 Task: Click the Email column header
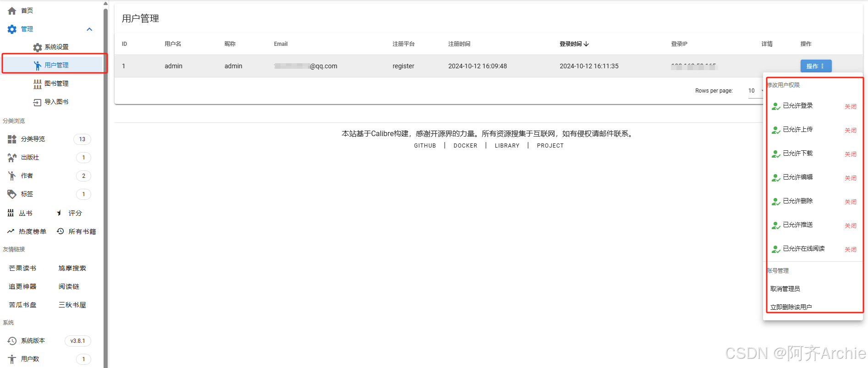pos(280,44)
